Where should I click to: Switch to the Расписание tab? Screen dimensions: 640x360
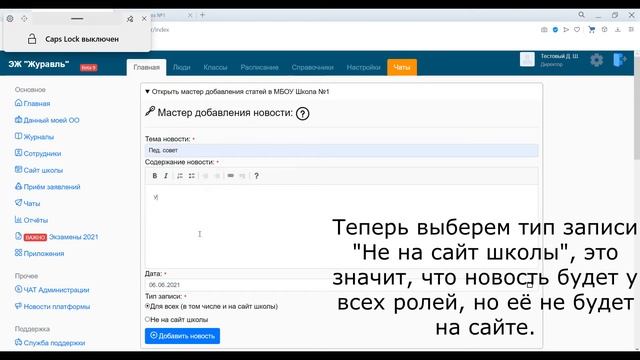pos(259,67)
